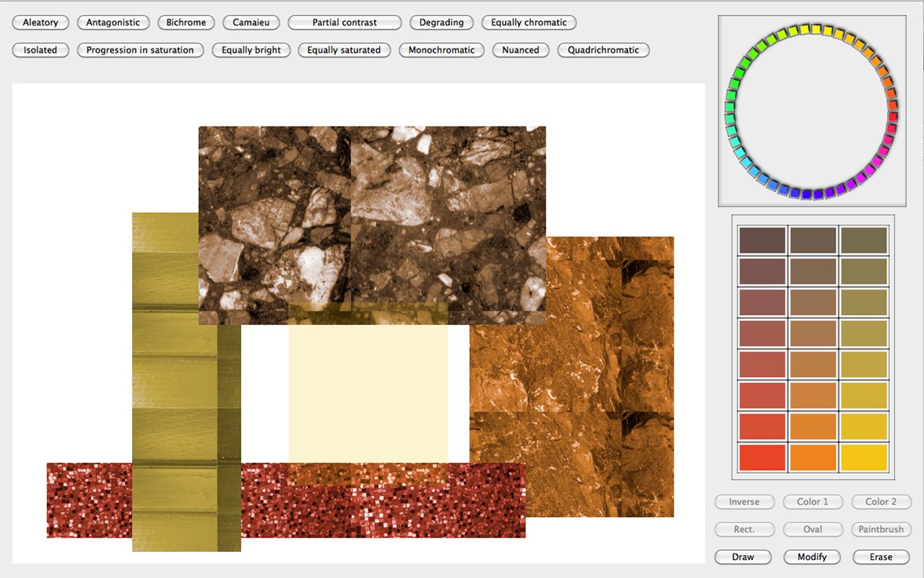
Task: Pick the red swatch on the color wheel's right side
Action: [892, 117]
